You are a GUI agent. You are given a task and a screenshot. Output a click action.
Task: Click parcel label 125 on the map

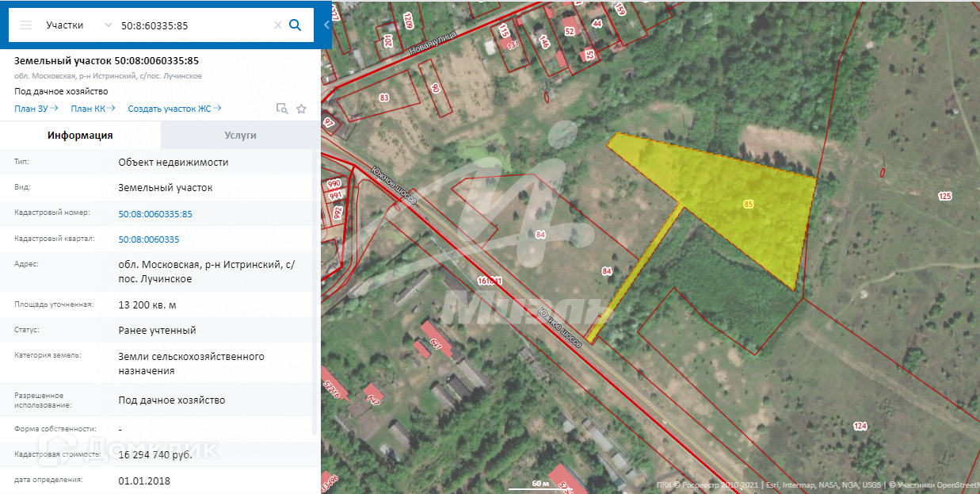(944, 196)
